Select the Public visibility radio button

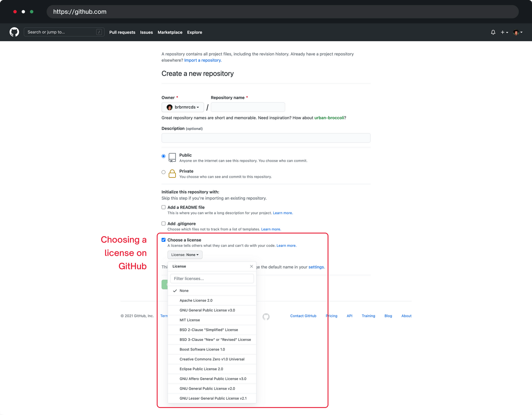164,156
